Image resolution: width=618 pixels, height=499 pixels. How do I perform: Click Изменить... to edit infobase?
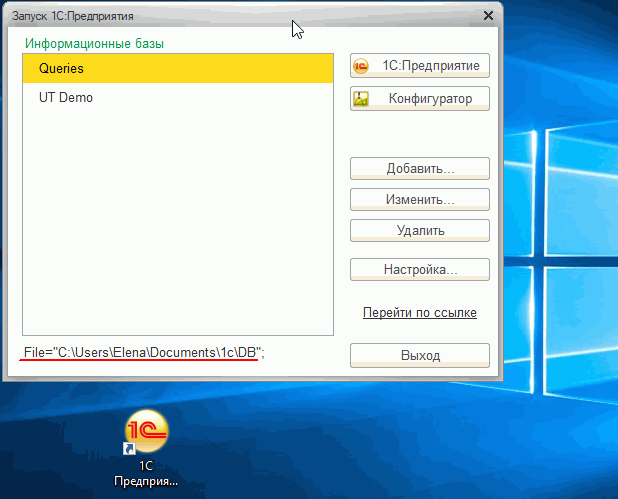[420, 199]
